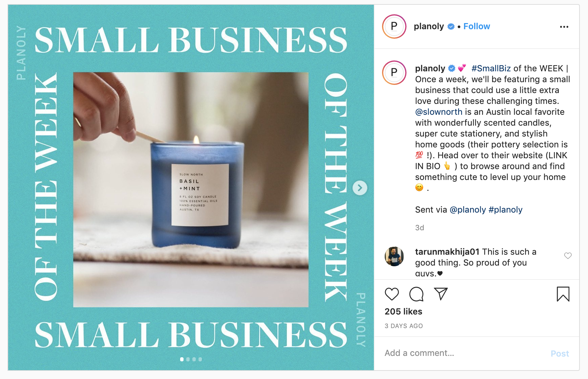Open the three-dot more options menu
This screenshot has width=588, height=379.
point(564,27)
